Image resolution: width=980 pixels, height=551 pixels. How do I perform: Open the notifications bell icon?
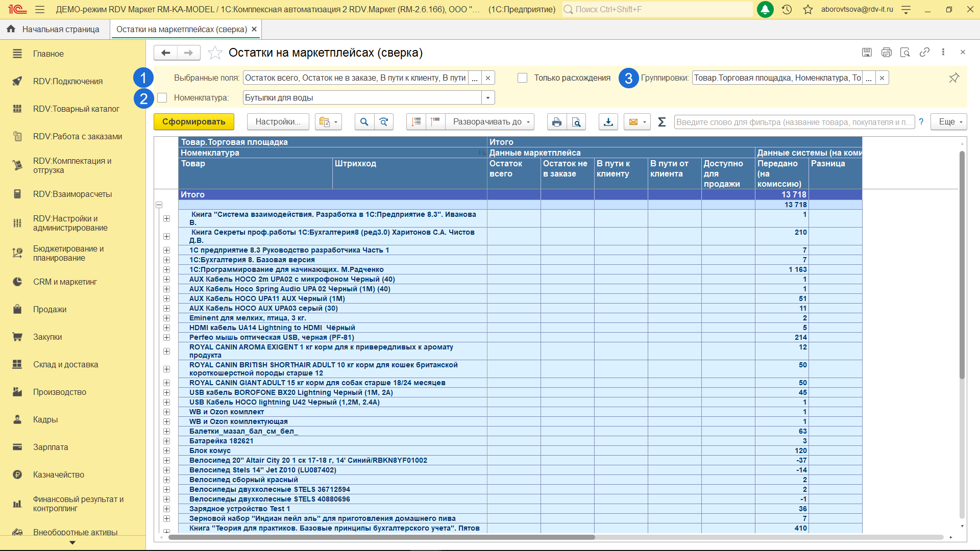tap(765, 9)
